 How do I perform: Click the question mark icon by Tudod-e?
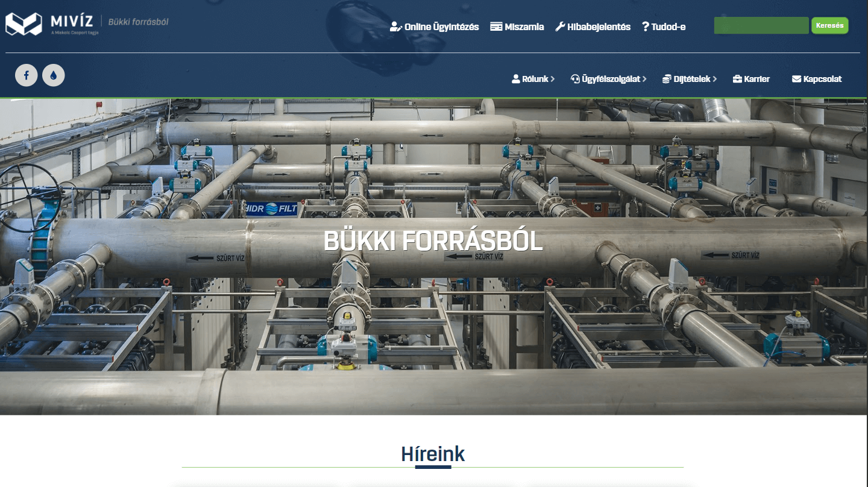645,27
